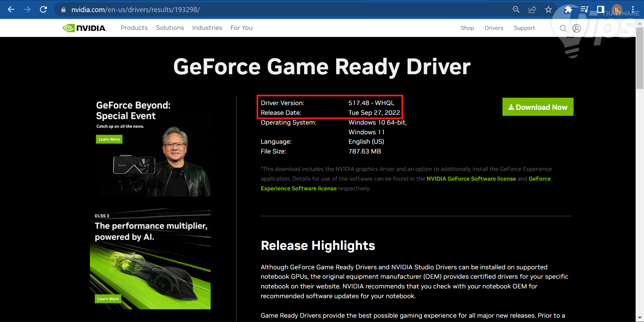This screenshot has height=322, width=644.
Task: Go back to the previous page
Action: coord(11,9)
